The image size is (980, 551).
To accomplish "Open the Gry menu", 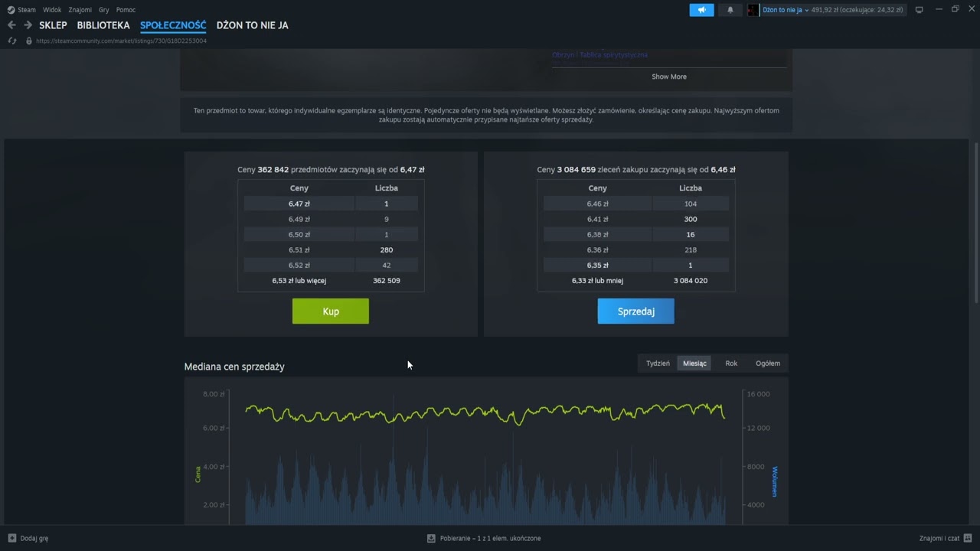I will pos(104,10).
